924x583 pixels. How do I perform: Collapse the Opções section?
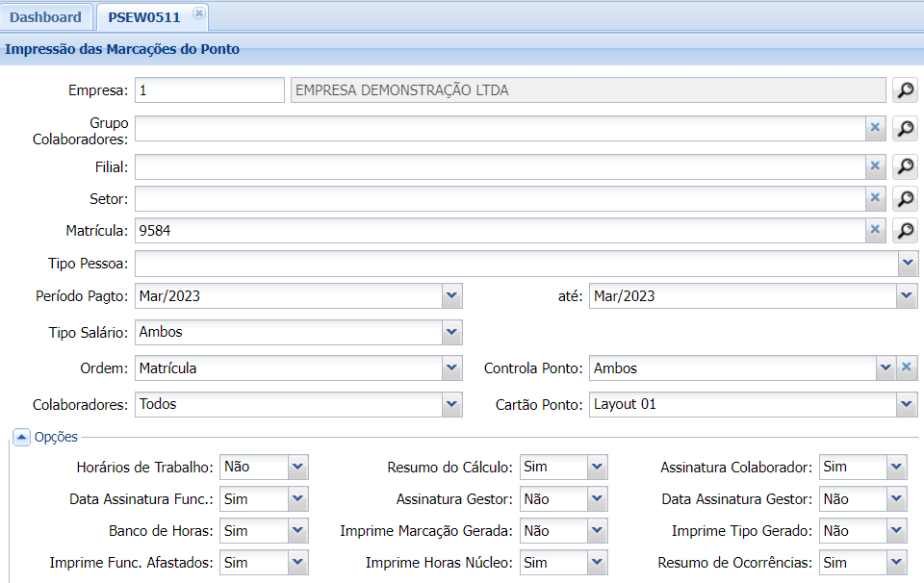click(x=21, y=438)
